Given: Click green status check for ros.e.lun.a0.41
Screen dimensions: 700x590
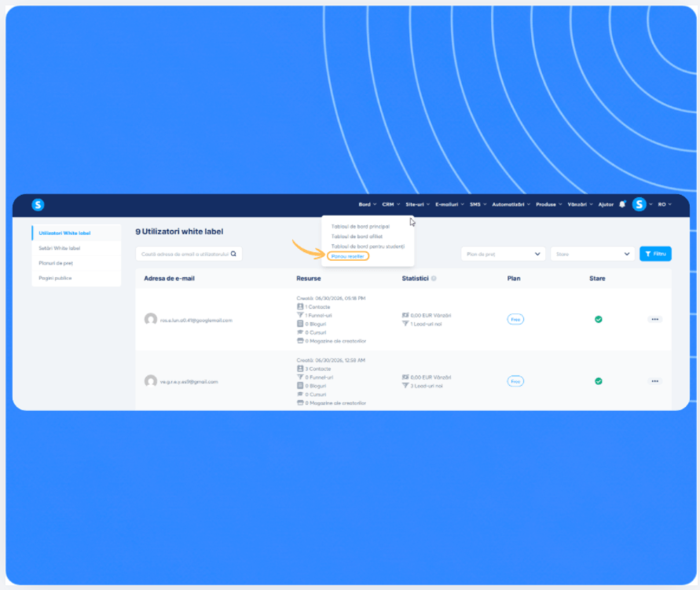Looking at the screenshot, I should click(x=598, y=320).
